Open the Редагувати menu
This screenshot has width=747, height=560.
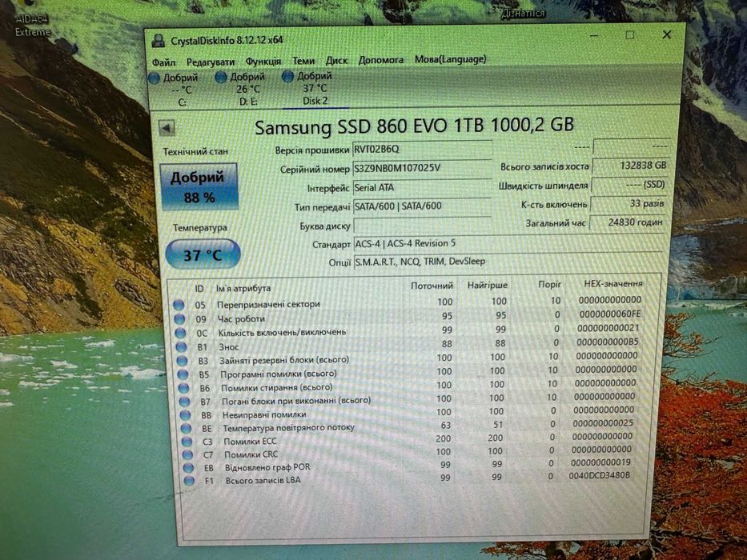tap(210, 62)
